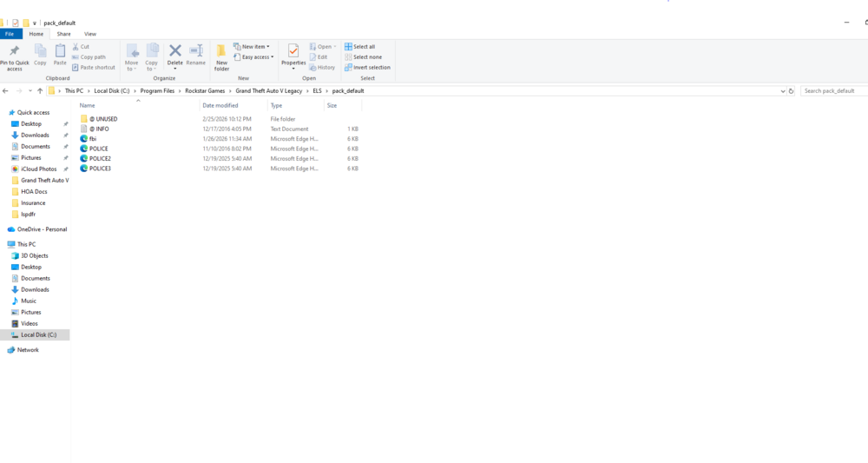Viewport: 868px width, 463px height.
Task: Click Edit in the Open group
Action: (319, 57)
